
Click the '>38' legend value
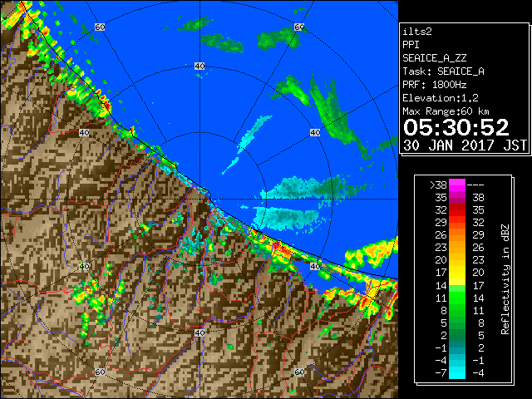(x=438, y=185)
